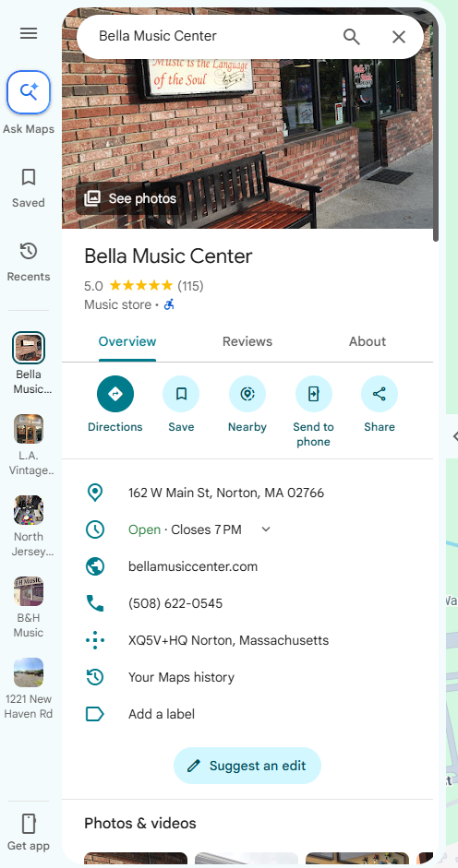
Task: Open See photos gallery
Action: [130, 198]
